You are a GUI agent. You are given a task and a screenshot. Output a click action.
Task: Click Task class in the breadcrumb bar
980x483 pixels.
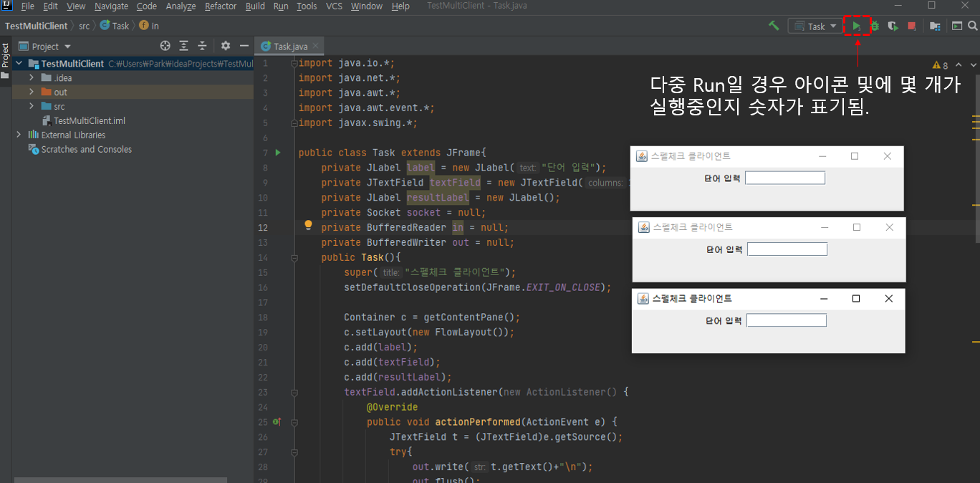point(115,26)
